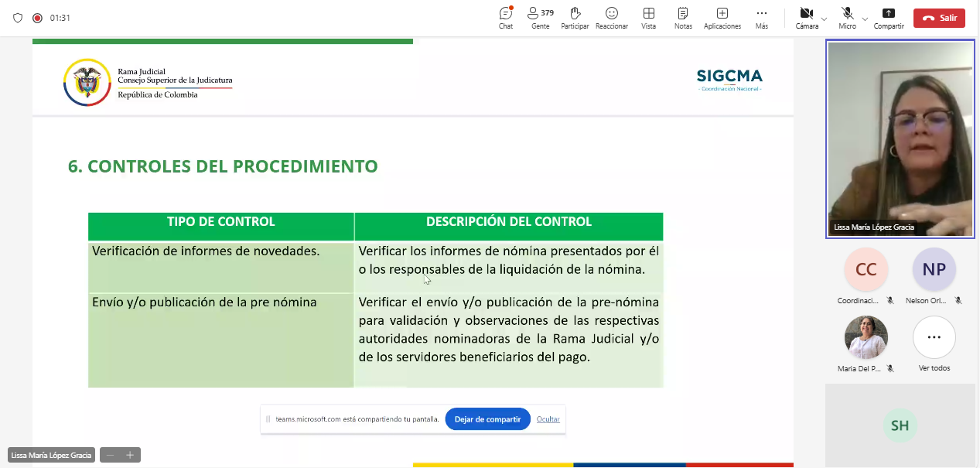Click Dejar de compartir button
The width and height of the screenshot is (980, 468).
tap(487, 419)
